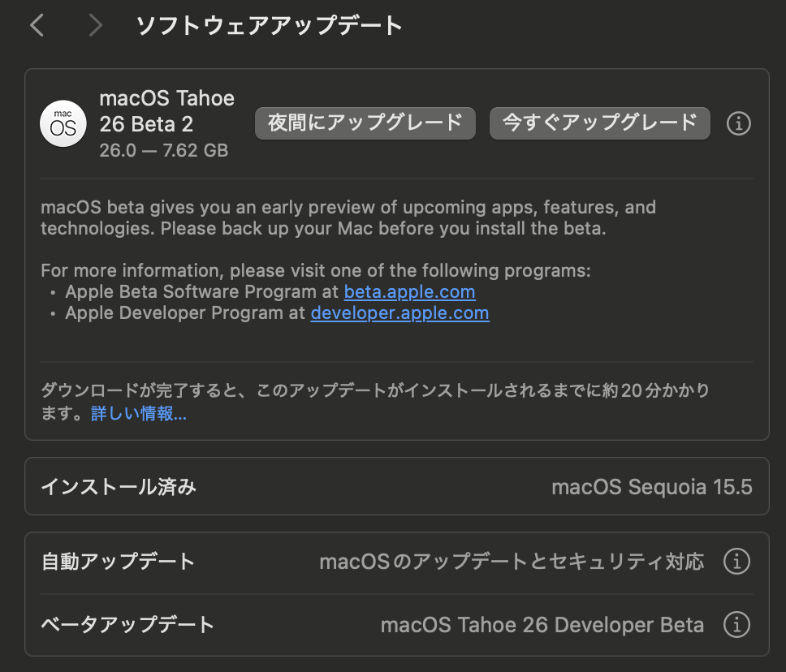The height and width of the screenshot is (672, 786).
Task: Click the macOS Tahoe OS logo icon
Action: coord(63,123)
